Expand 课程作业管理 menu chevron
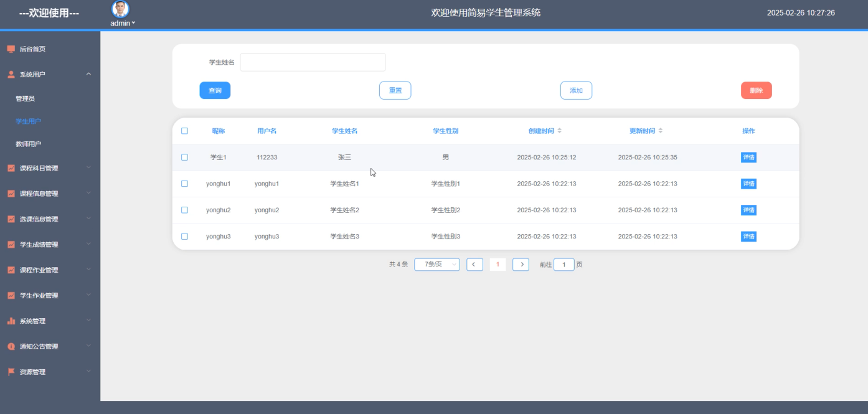This screenshot has width=868, height=414. tap(88, 270)
